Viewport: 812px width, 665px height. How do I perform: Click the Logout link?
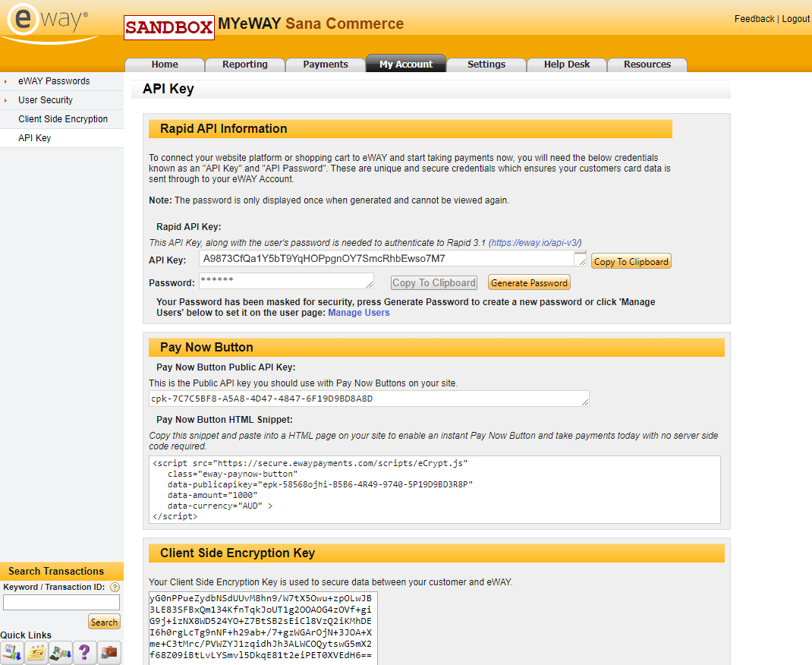pyautogui.click(x=795, y=19)
